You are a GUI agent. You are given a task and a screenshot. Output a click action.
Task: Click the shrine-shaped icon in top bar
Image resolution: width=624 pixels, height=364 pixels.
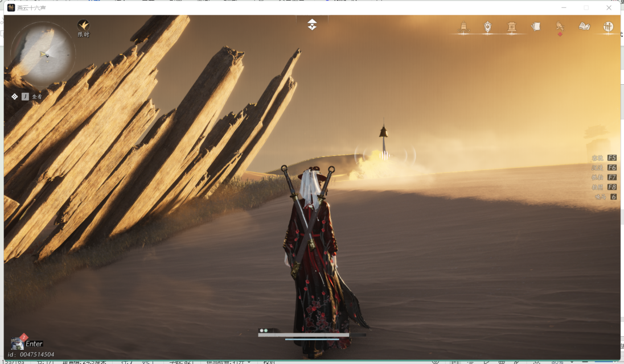click(511, 27)
